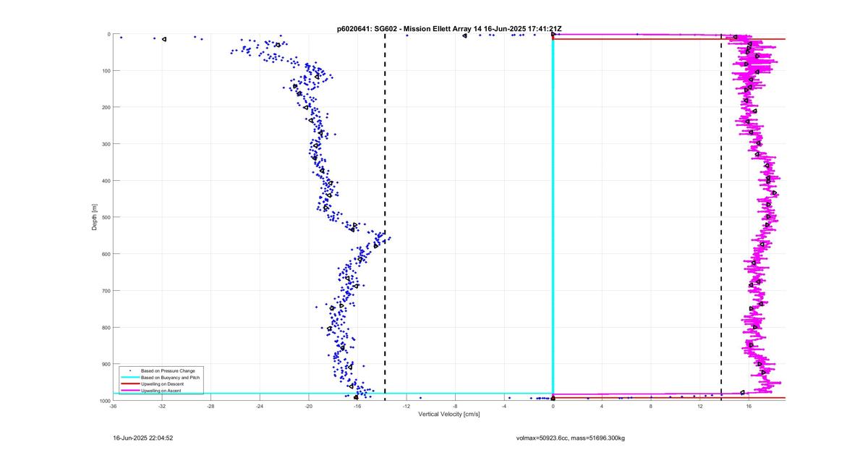Click x-axis tick label '-28'
Image resolution: width=868 pixels, height=450 pixels.
pyautogui.click(x=210, y=406)
